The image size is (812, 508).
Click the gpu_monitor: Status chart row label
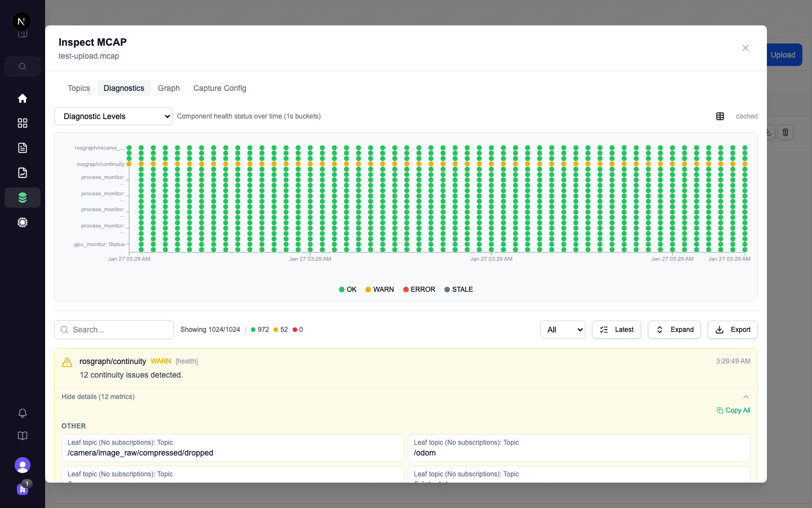[x=99, y=244]
